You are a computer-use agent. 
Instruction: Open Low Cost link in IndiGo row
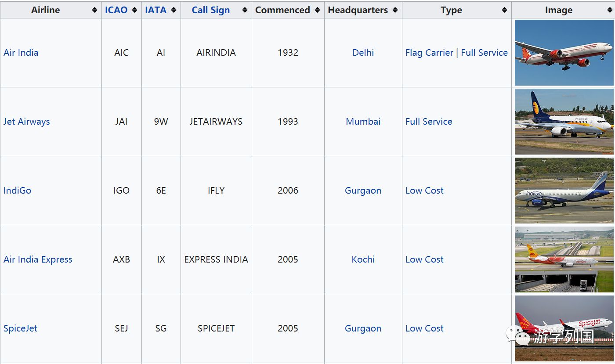click(424, 191)
